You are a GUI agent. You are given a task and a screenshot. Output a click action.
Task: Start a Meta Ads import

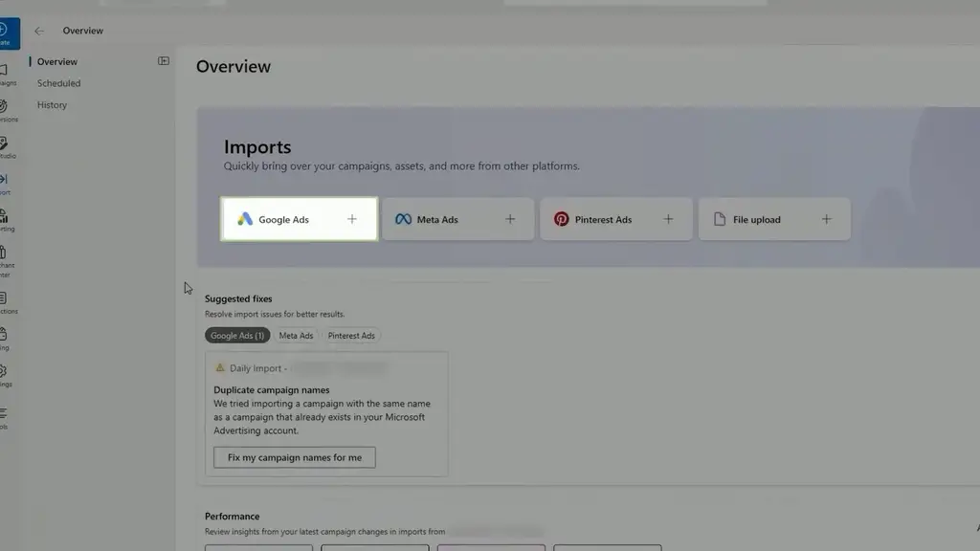click(457, 219)
